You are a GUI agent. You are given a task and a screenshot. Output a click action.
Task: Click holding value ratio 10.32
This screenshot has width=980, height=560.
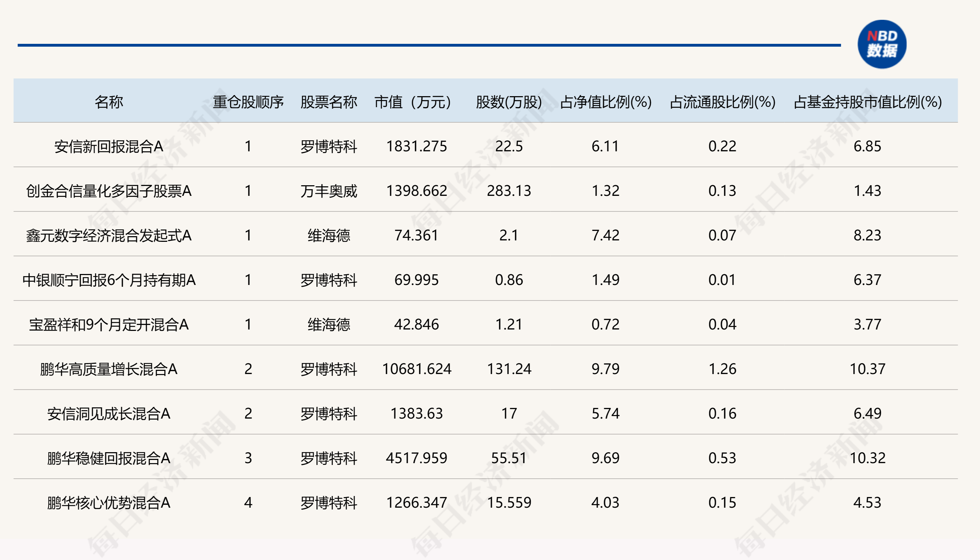867,458
